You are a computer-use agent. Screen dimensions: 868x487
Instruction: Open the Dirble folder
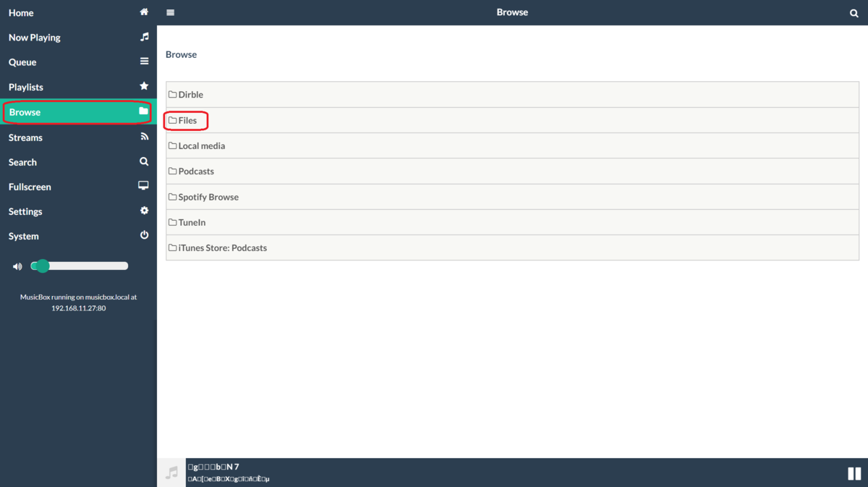[x=512, y=94]
